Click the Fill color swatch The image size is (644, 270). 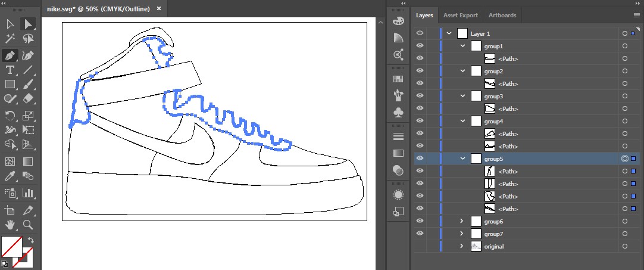tap(12, 247)
